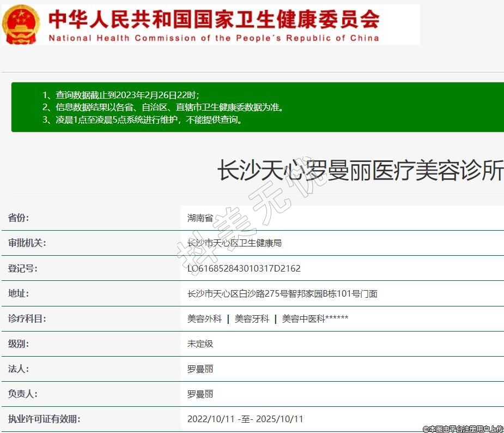Click the 美容牙科 department entry
Viewport: 504px width, 433px height.
(252, 319)
